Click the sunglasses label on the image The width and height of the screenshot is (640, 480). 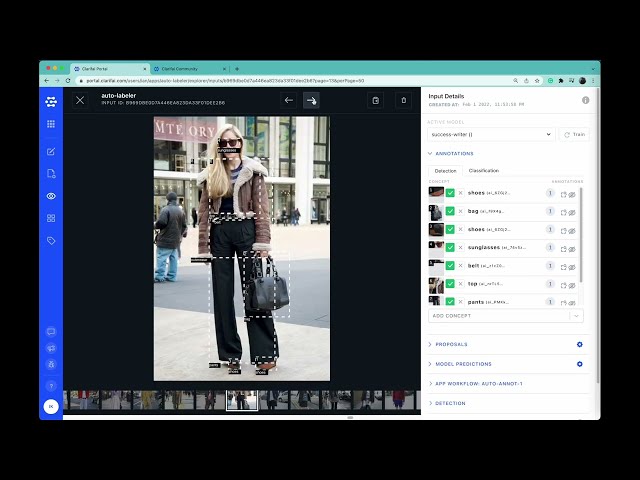pyautogui.click(x=227, y=150)
